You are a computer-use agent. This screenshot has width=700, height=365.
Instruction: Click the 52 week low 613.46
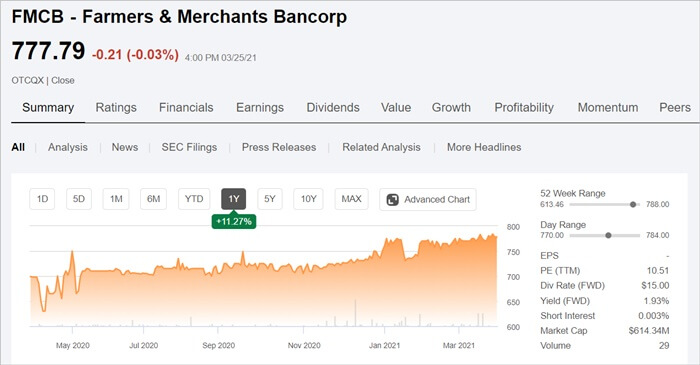[x=552, y=204]
